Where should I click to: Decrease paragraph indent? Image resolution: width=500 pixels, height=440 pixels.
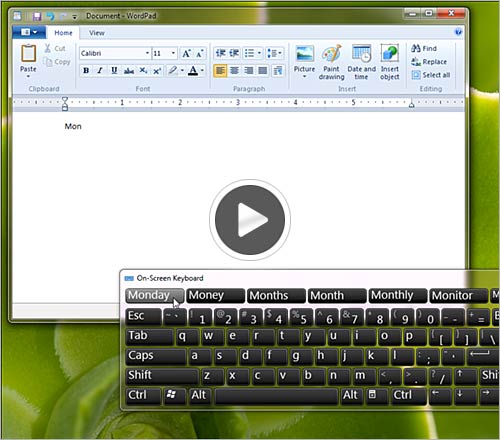click(220, 53)
